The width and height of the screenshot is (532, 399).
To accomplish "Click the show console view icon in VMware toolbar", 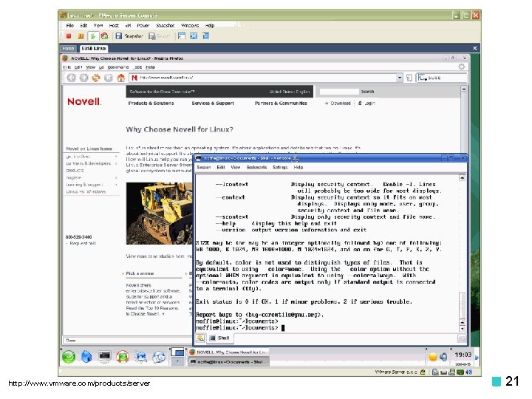I will click(182, 36).
